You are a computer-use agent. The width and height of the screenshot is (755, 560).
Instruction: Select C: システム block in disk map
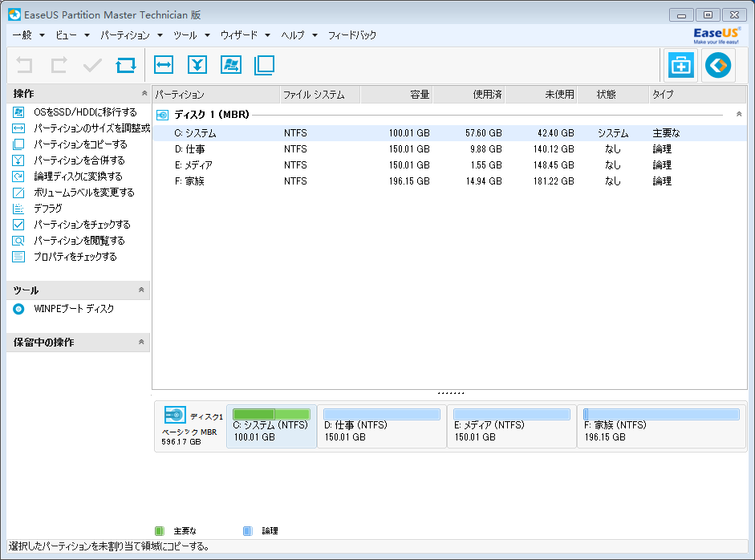click(271, 427)
